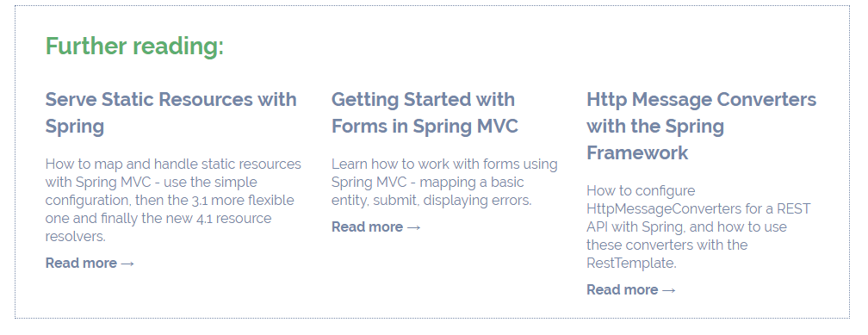Click the word Spring on the first title's second line

(75, 127)
